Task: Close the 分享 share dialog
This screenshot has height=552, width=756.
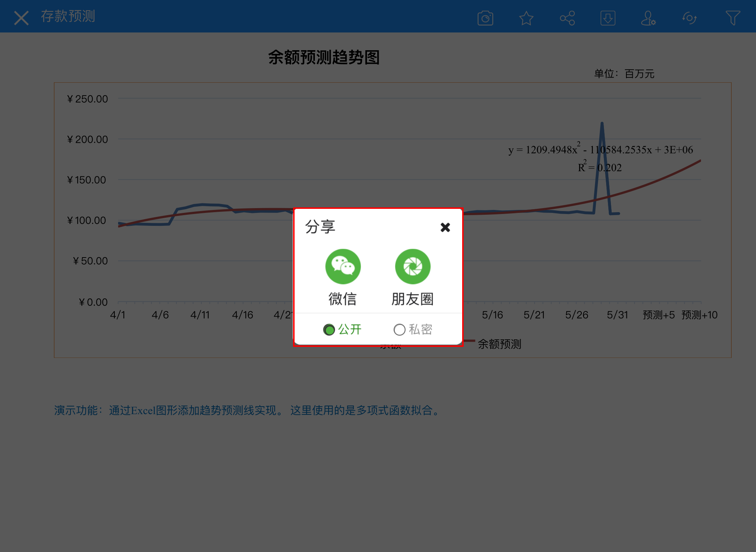Action: (445, 227)
